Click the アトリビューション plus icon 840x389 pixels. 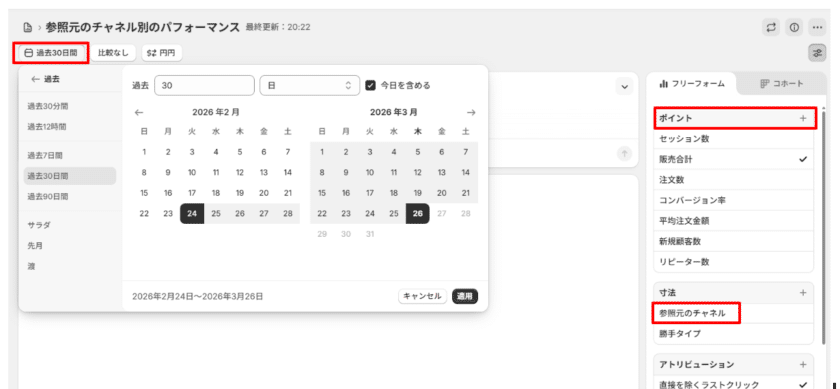pyautogui.click(x=803, y=364)
